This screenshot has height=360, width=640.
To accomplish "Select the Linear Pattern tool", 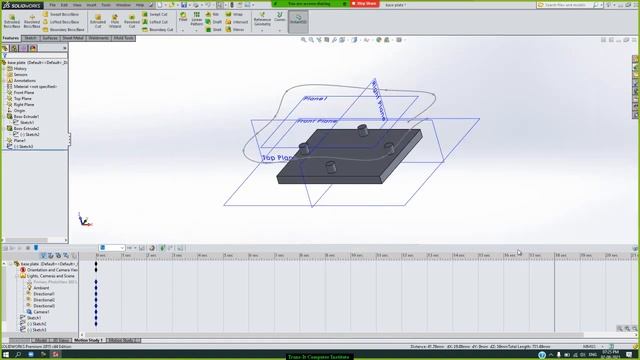I will (197, 18).
